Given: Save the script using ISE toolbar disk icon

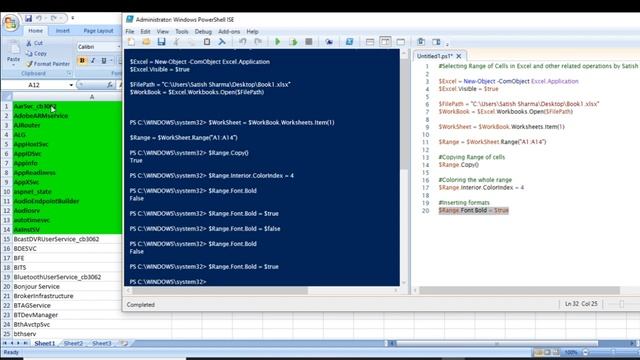Looking at the screenshot, I should 161,42.
